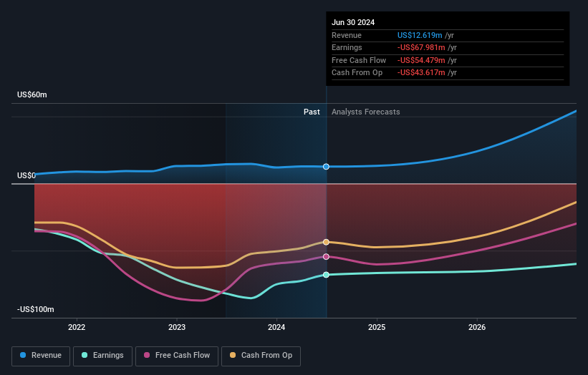The height and width of the screenshot is (375, 588).
Task: Click the 2026 axis label
Action: 477,327
